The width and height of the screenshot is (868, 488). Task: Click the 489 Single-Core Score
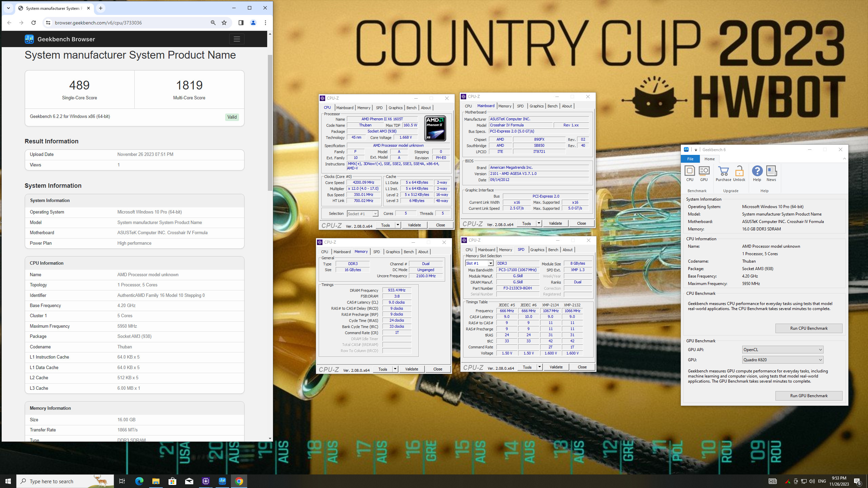[x=79, y=85]
